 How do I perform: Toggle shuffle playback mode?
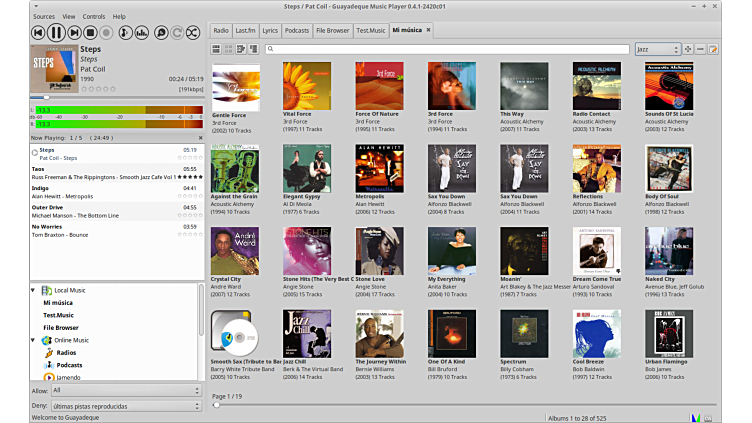pyautogui.click(x=195, y=33)
